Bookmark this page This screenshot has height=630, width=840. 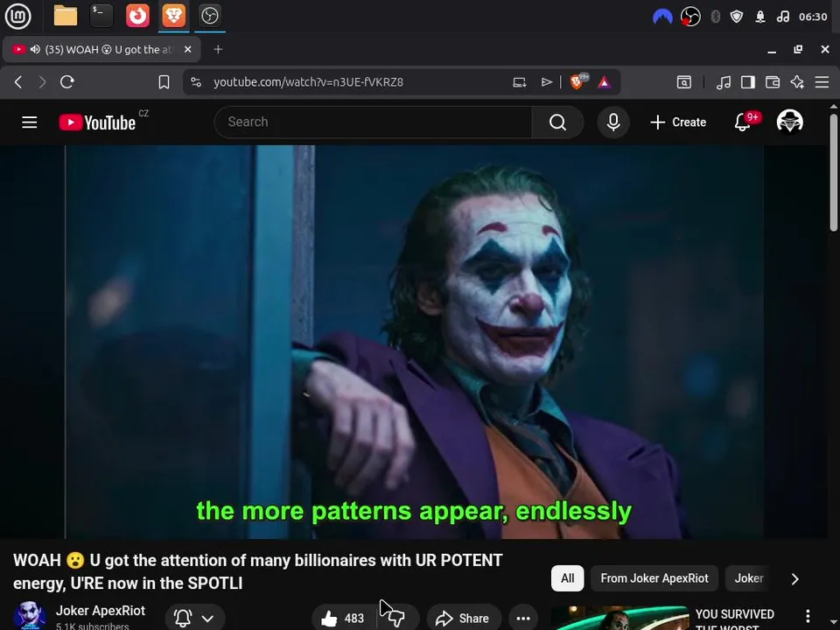pyautogui.click(x=164, y=82)
